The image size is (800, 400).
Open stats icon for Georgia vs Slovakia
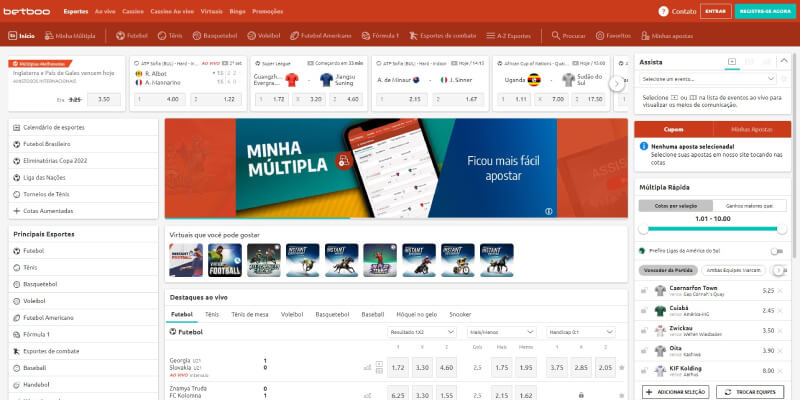366,368
